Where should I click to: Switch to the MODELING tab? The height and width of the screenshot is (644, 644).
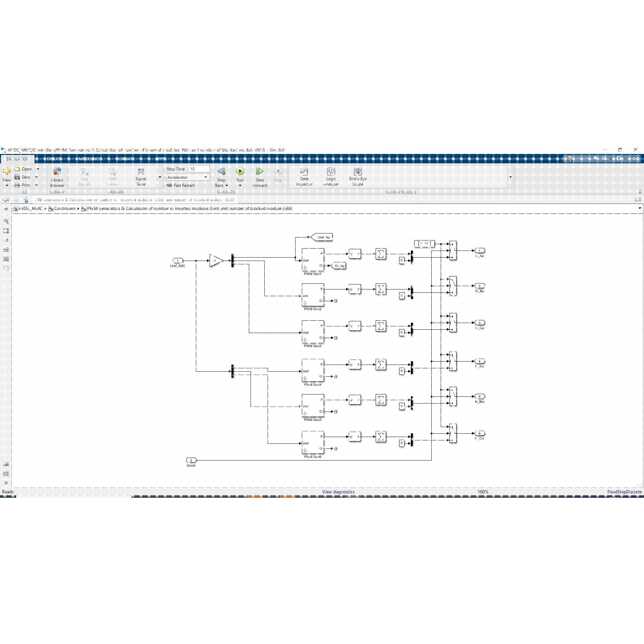(89, 159)
